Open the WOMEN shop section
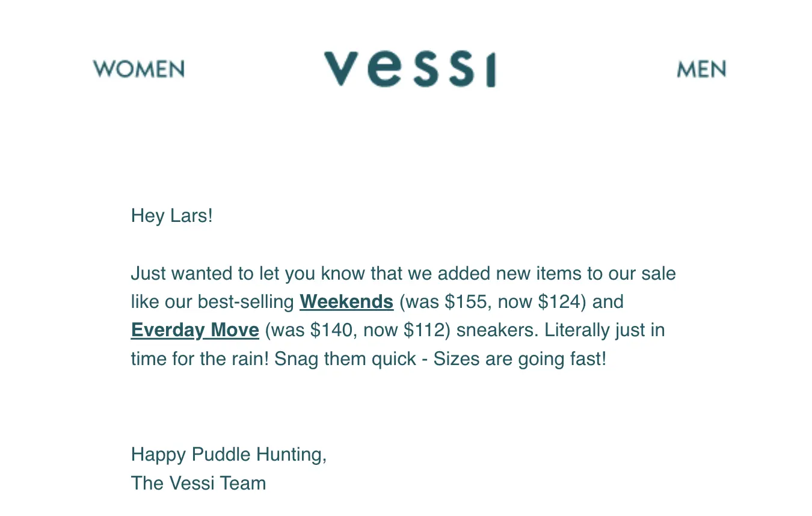This screenshot has width=812, height=516. point(138,69)
